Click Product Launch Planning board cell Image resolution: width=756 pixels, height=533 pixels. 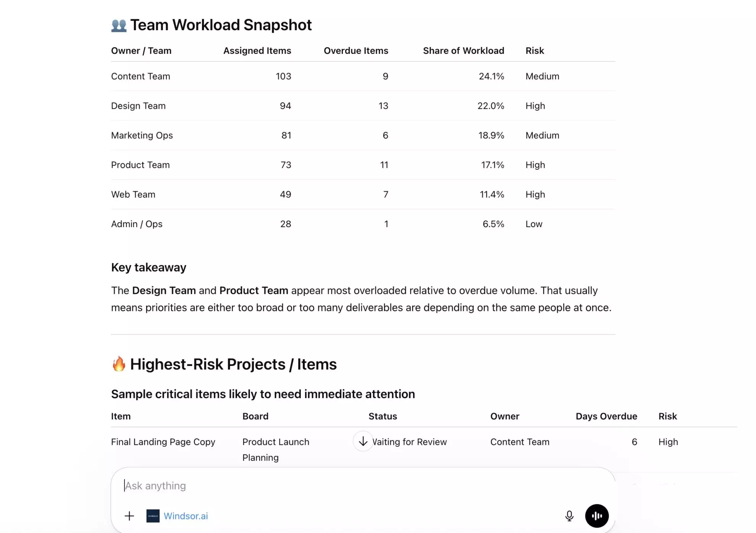point(276,449)
